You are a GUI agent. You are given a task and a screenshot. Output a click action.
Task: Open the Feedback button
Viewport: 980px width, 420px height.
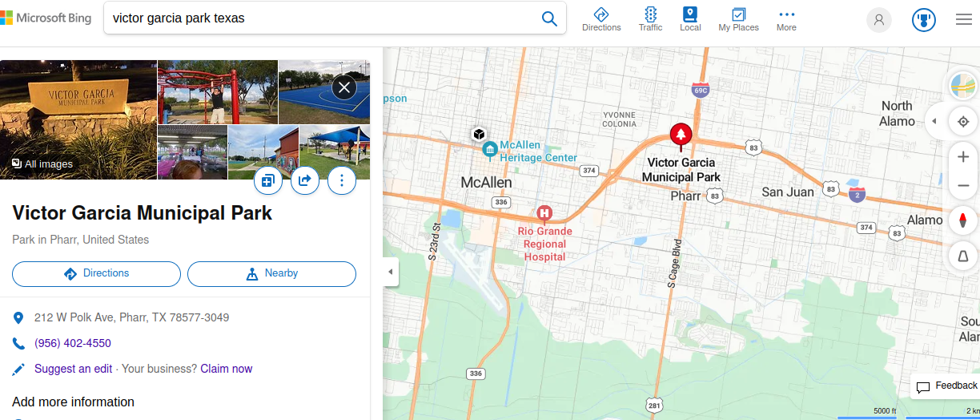point(946,386)
